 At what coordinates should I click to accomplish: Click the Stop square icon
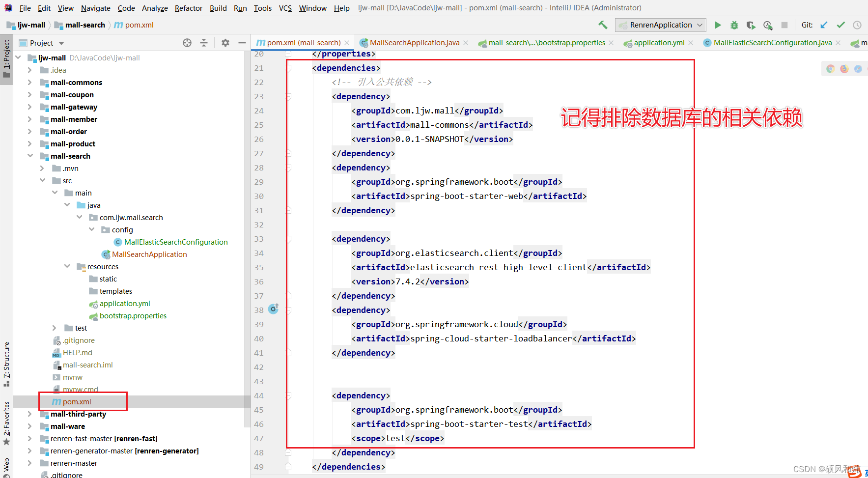pyautogui.click(x=784, y=25)
